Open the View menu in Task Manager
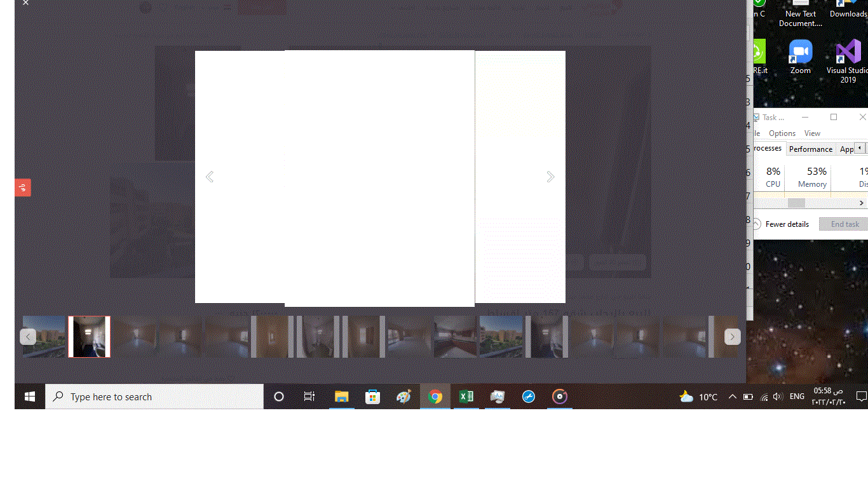Viewport: 868px width, 488px height. 812,133
